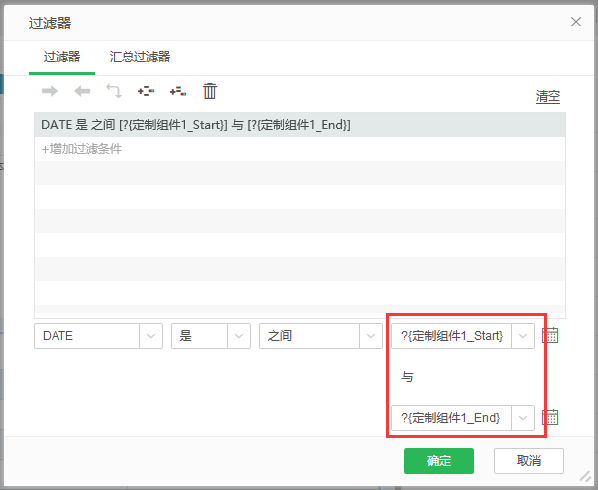
Task: Click the 清空 clear link
Action: tap(548, 96)
